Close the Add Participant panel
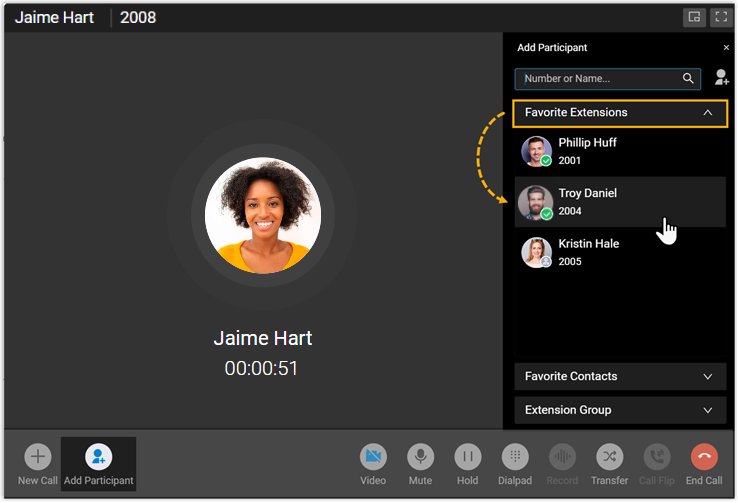 pyautogui.click(x=726, y=48)
